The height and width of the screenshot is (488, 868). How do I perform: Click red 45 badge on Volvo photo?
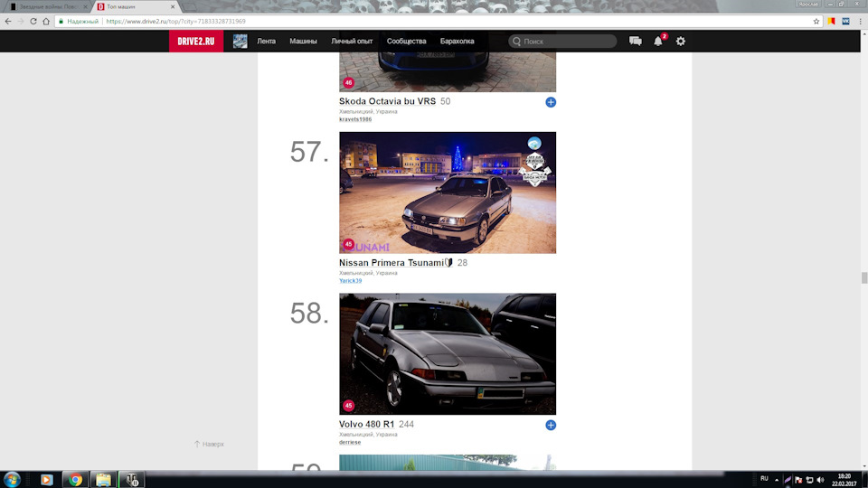pos(348,406)
